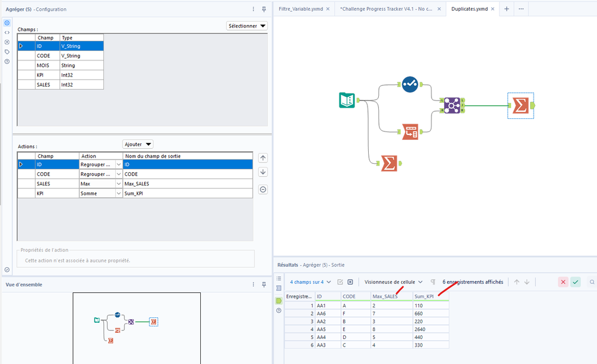Open the Visionneuse de cellule dropdown
Image resolution: width=597 pixels, height=364 pixels.
pyautogui.click(x=393, y=282)
